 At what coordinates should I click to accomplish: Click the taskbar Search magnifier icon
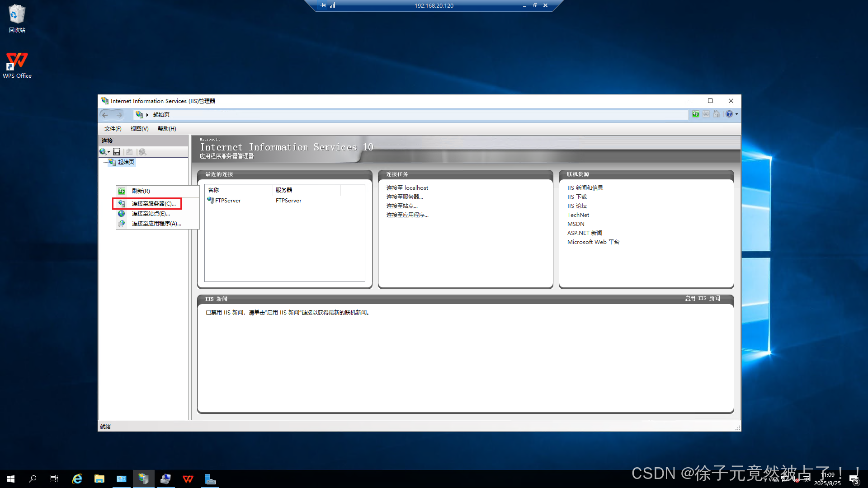(x=33, y=479)
